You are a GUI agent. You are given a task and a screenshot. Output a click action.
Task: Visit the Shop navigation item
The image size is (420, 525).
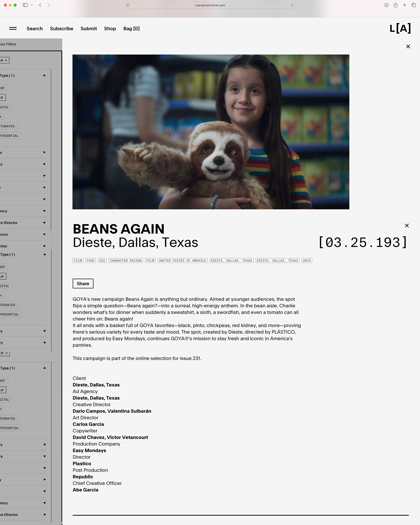click(x=110, y=28)
